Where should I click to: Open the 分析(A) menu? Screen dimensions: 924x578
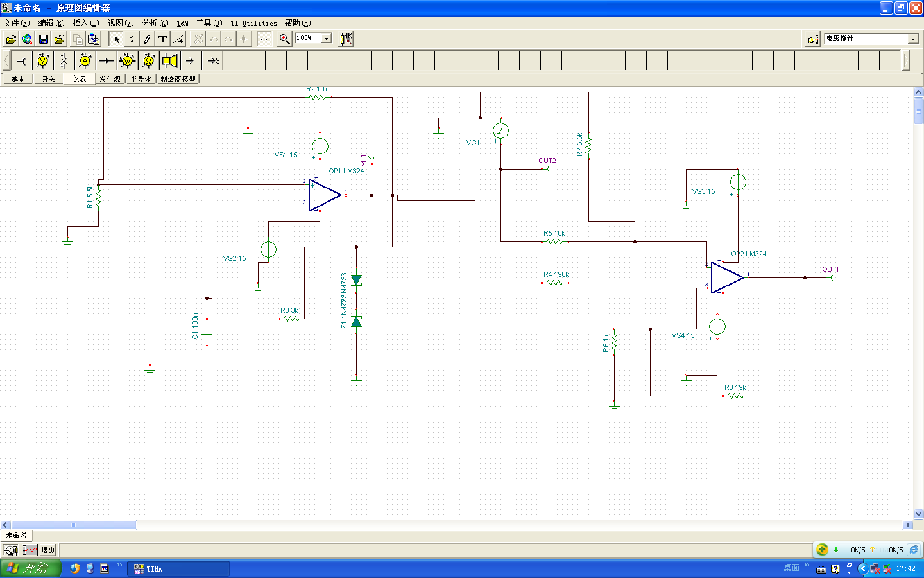click(155, 23)
